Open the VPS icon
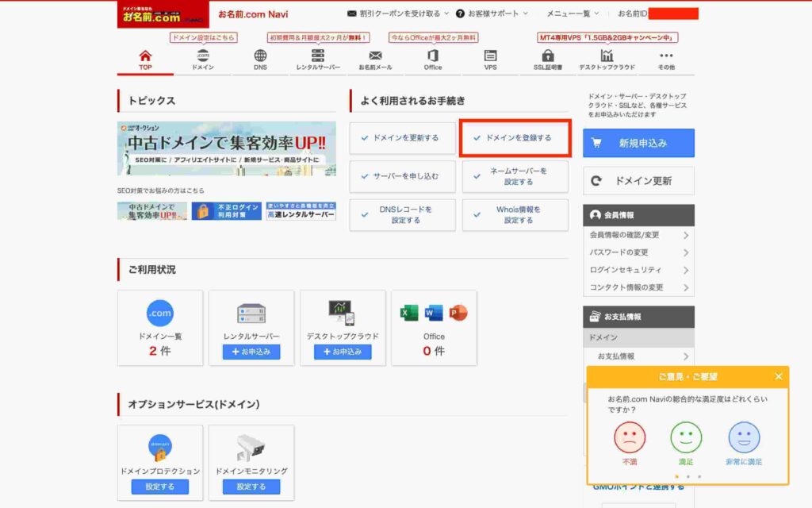The height and width of the screenshot is (508, 812). 490,56
